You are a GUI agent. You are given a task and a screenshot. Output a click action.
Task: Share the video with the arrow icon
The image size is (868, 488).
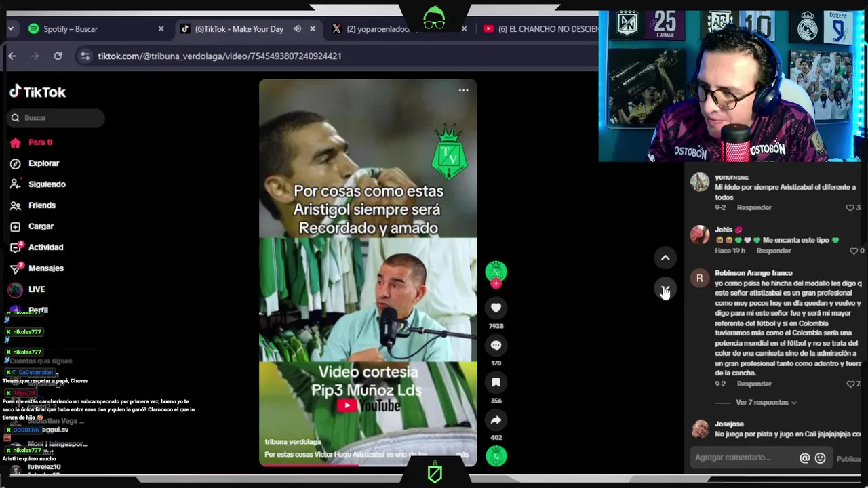[x=496, y=420]
